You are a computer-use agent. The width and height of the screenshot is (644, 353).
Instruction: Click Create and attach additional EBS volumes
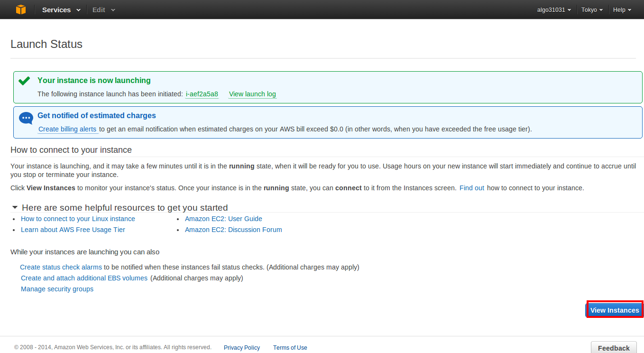click(84, 278)
